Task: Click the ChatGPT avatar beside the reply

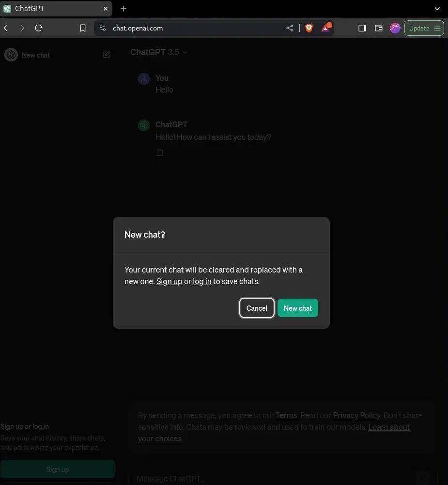Action: [x=143, y=125]
